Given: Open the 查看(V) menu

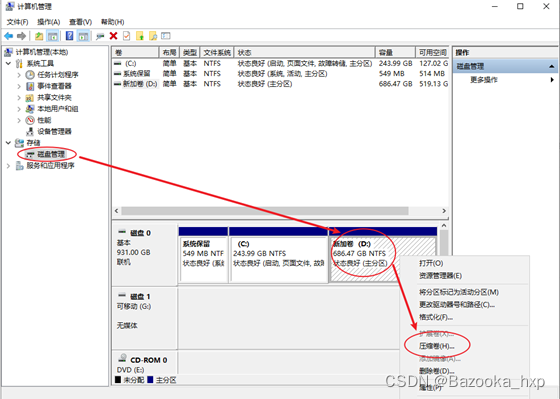Looking at the screenshot, I should [x=80, y=22].
